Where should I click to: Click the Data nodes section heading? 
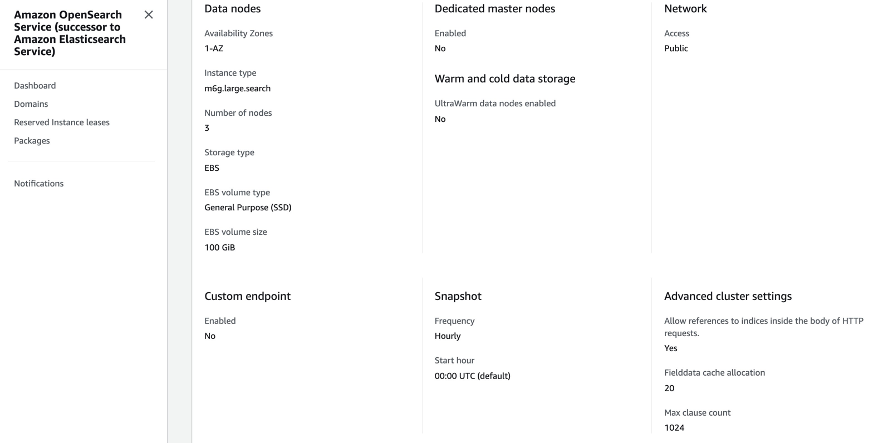coord(232,9)
